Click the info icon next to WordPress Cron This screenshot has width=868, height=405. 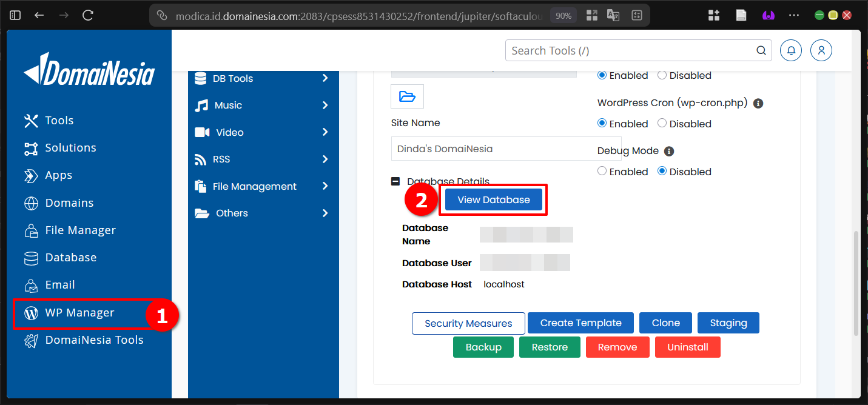(x=758, y=102)
